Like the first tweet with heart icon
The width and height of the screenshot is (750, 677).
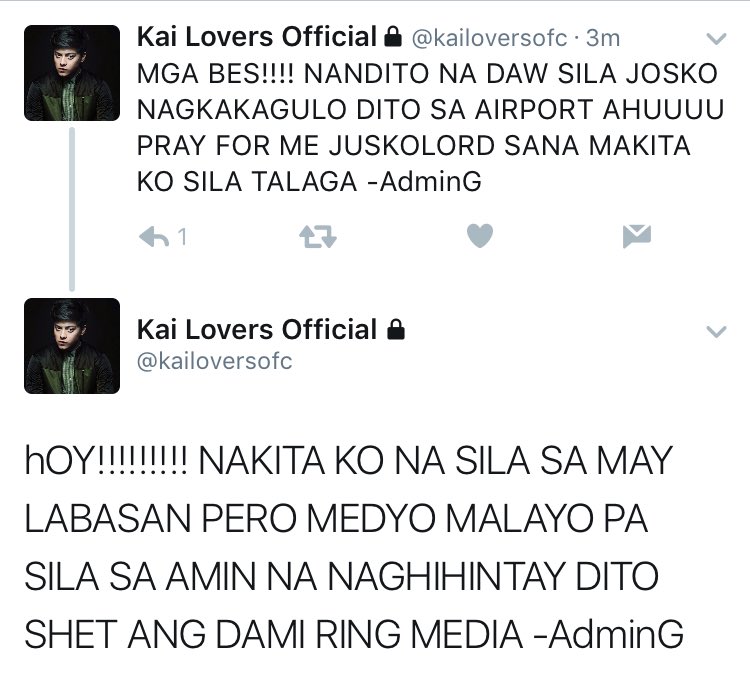(x=480, y=235)
